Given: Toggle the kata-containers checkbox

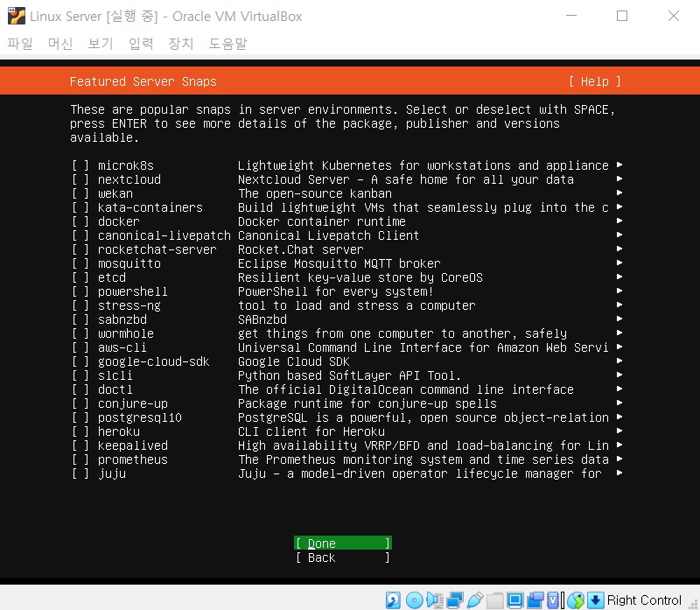Looking at the screenshot, I should click(x=80, y=207).
